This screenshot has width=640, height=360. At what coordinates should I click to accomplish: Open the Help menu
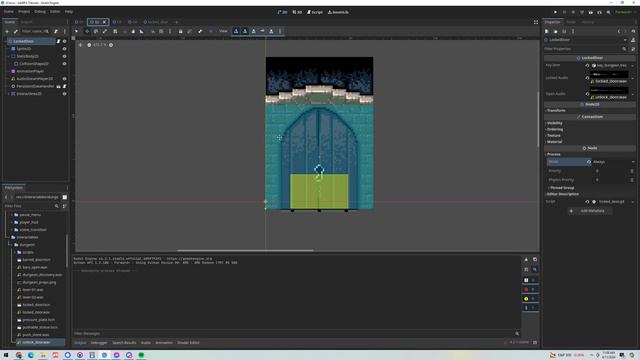69,11
